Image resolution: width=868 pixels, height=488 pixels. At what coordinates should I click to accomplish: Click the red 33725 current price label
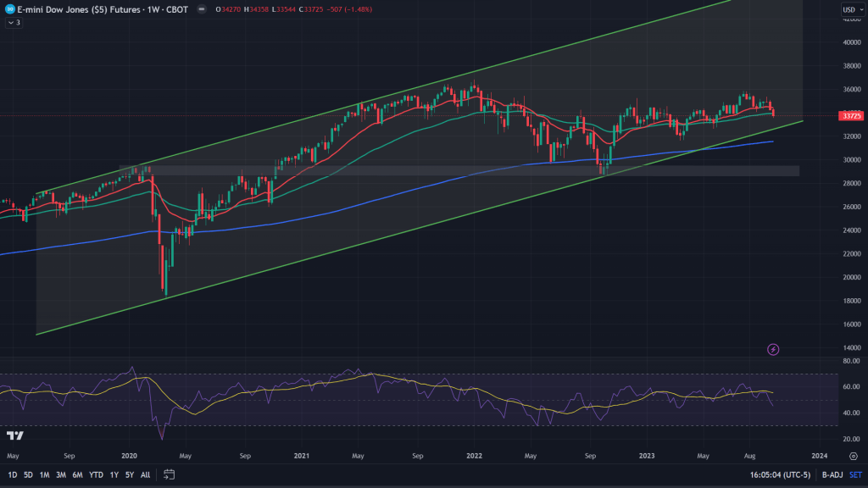coord(850,115)
